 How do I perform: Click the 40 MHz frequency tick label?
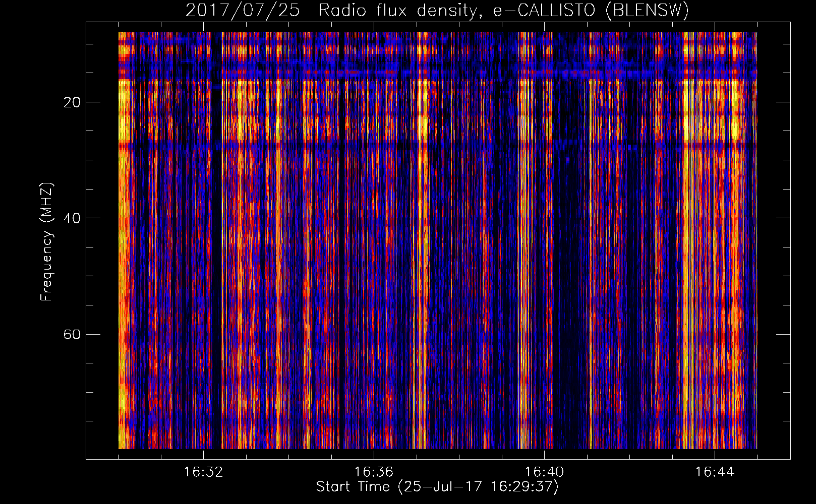coord(72,218)
